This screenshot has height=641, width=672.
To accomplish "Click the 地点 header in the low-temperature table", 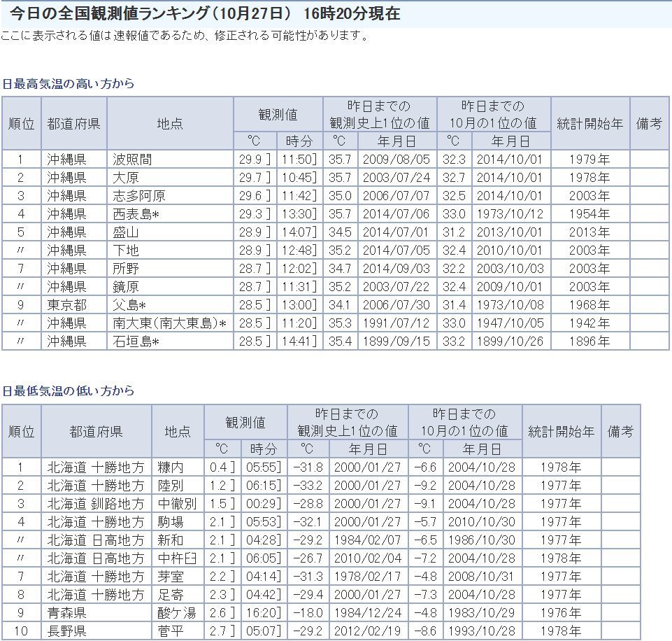I will coord(178,431).
